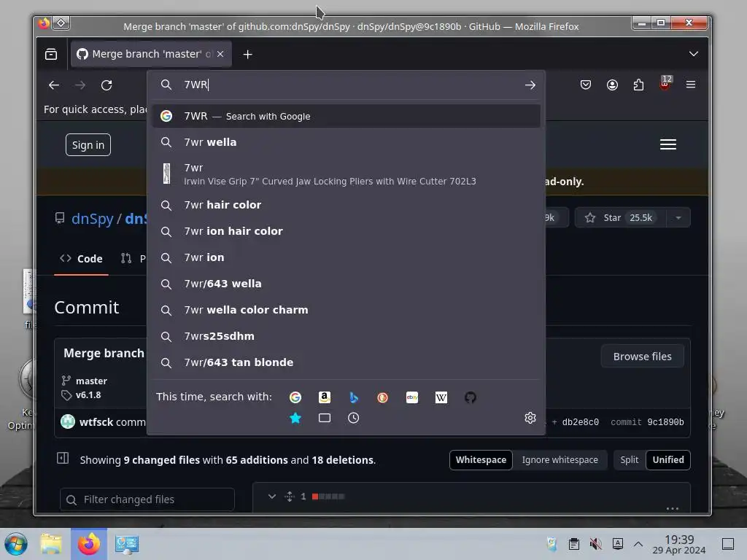Collapse the first diff file chevron

pyautogui.click(x=271, y=496)
